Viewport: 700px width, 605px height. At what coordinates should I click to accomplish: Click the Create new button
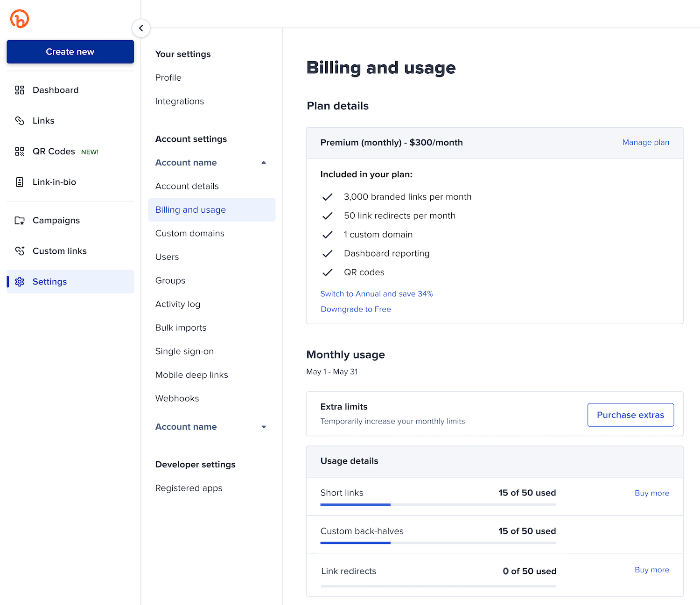70,52
